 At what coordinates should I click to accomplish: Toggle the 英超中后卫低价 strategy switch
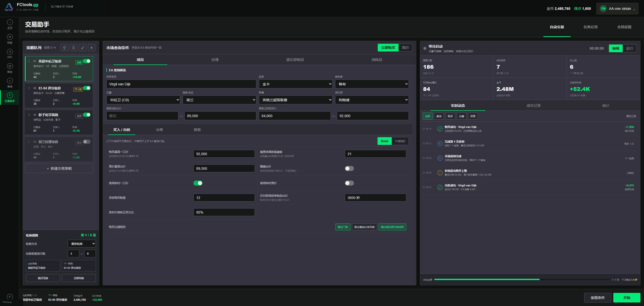[x=87, y=61]
